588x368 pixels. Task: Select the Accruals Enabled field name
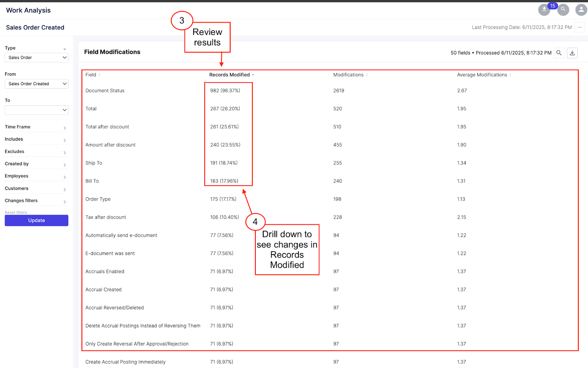105,271
